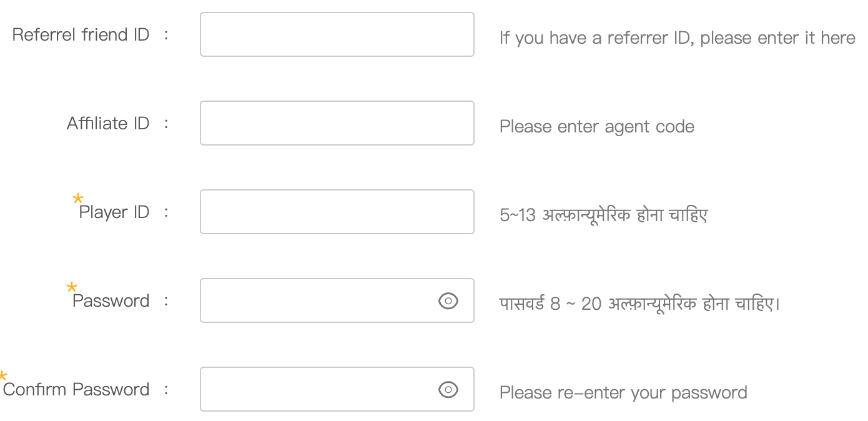Click the "Affiliate ID" label text
Image resolution: width=868 pixels, height=421 pixels.
108,124
